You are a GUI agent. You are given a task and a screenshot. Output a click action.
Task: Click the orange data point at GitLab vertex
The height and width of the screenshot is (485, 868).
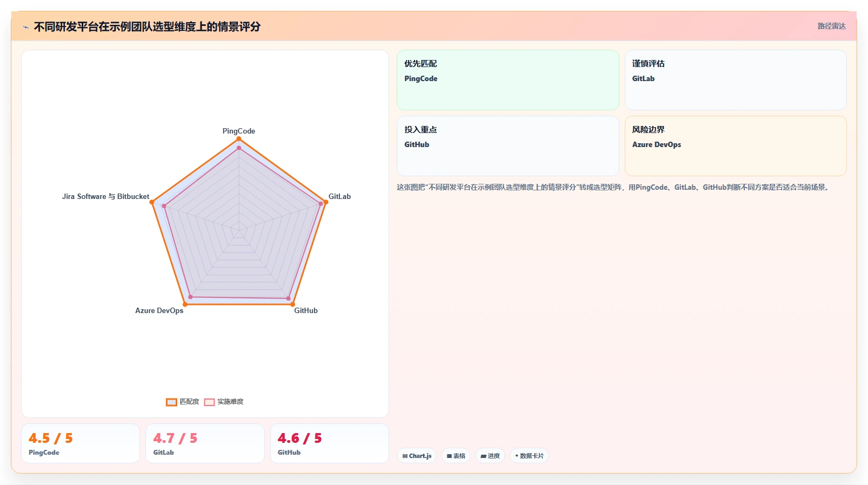[x=326, y=202]
